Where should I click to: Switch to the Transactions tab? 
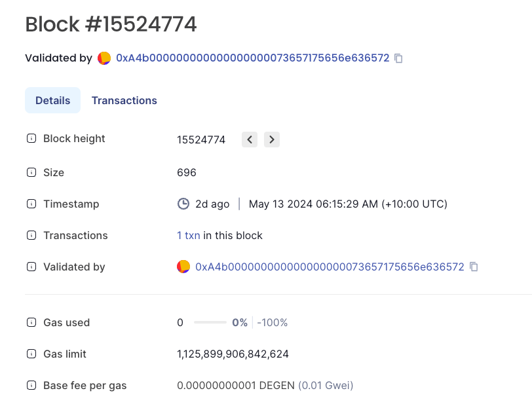pos(124,100)
